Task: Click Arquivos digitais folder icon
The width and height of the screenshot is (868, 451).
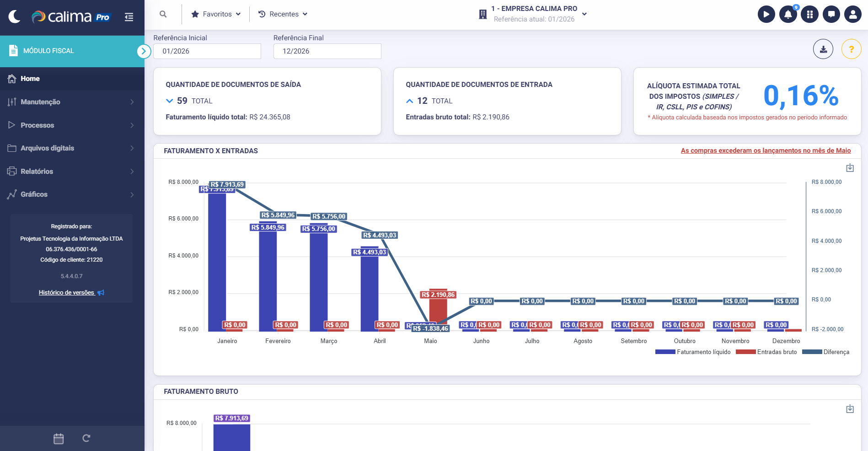Action: [12, 148]
